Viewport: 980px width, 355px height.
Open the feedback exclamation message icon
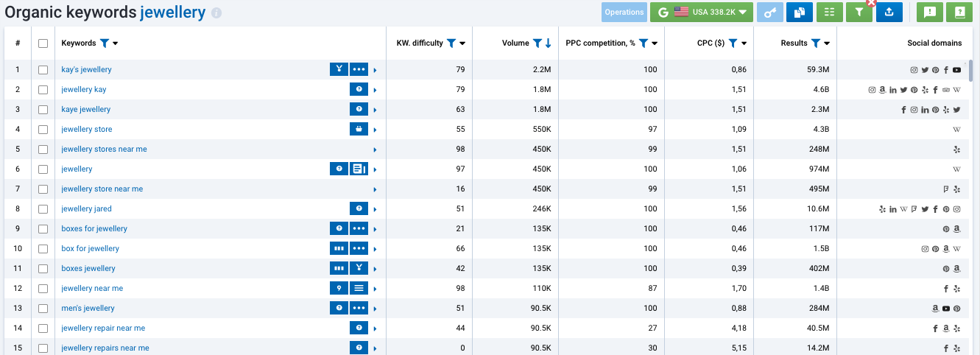[929, 12]
